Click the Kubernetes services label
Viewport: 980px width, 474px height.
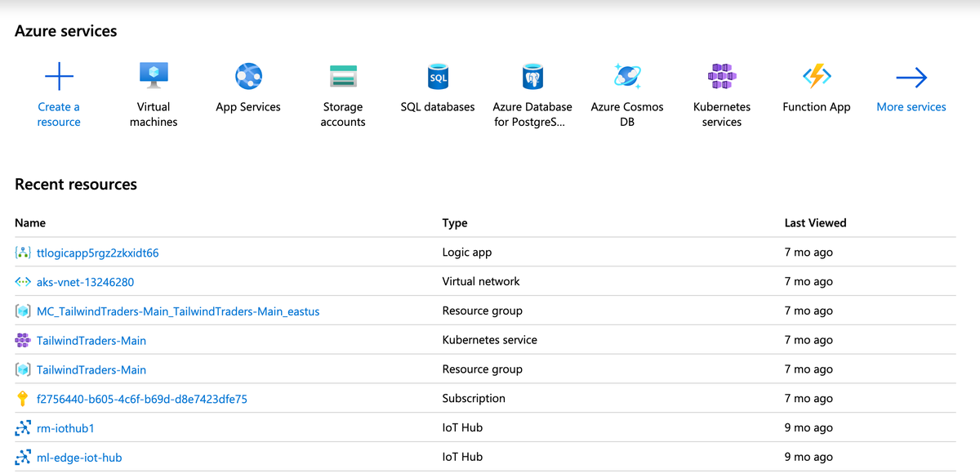point(722,114)
